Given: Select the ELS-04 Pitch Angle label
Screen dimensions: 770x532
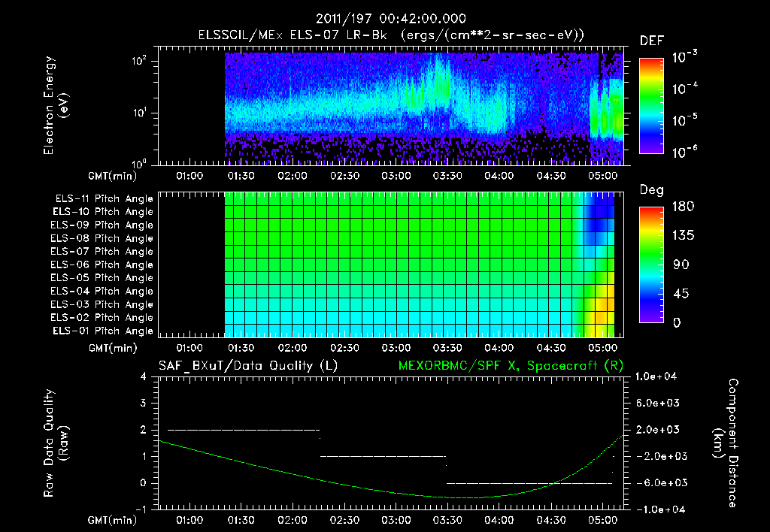Looking at the screenshot, I should click(102, 292).
